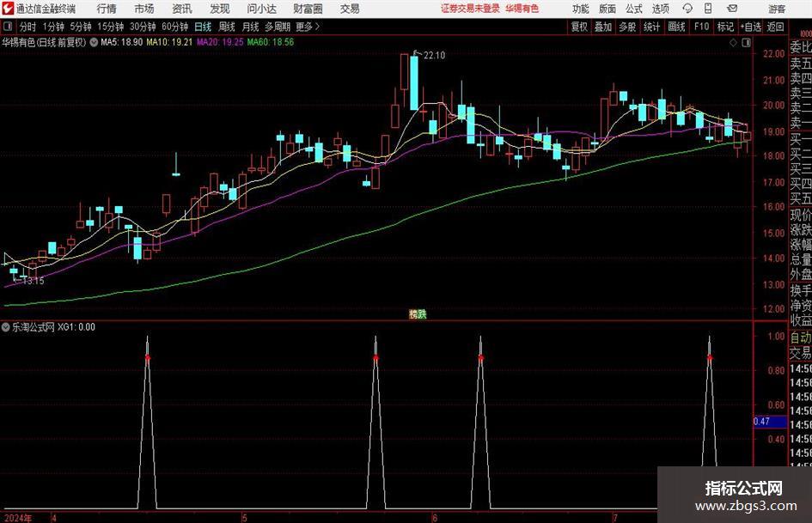812x523 pixels.
Task: Open the 公式 menu
Action: (634, 9)
